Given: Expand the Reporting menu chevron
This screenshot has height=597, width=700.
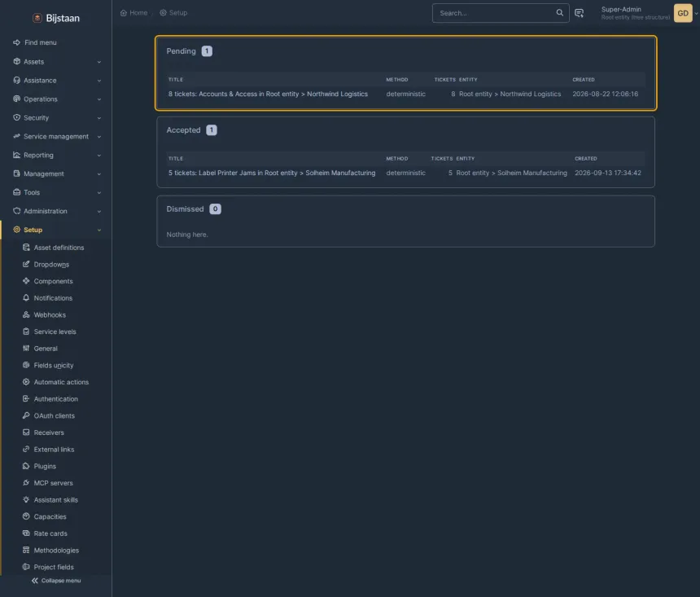Looking at the screenshot, I should (99, 155).
